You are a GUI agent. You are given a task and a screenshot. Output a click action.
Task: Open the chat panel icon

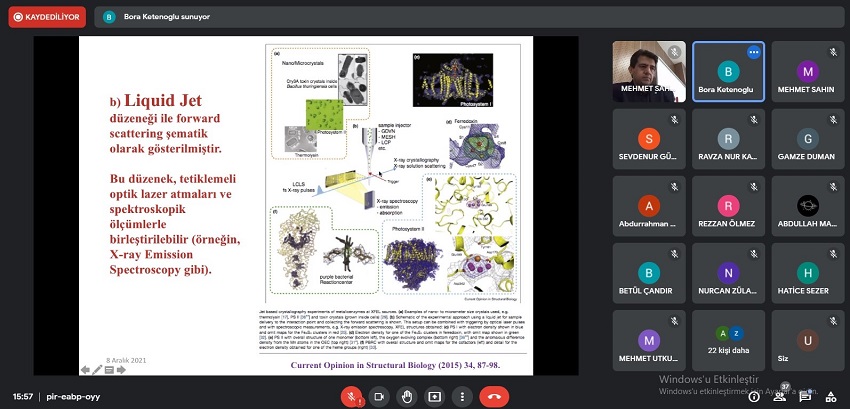[804, 396]
